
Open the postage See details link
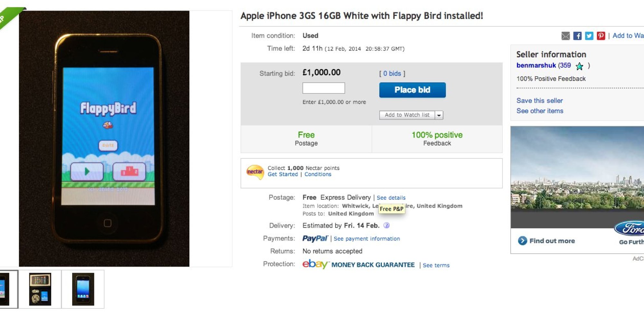391,197
